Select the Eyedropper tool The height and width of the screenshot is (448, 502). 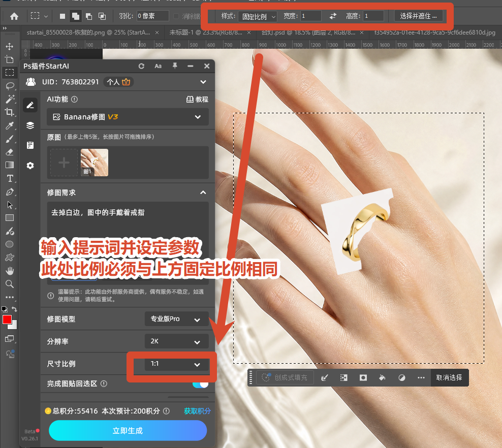(10, 125)
